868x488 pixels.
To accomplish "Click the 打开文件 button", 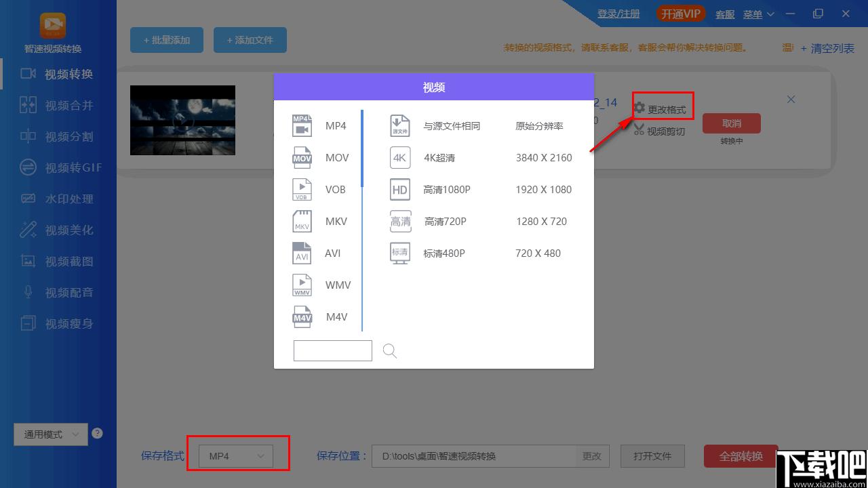I will pyautogui.click(x=652, y=456).
